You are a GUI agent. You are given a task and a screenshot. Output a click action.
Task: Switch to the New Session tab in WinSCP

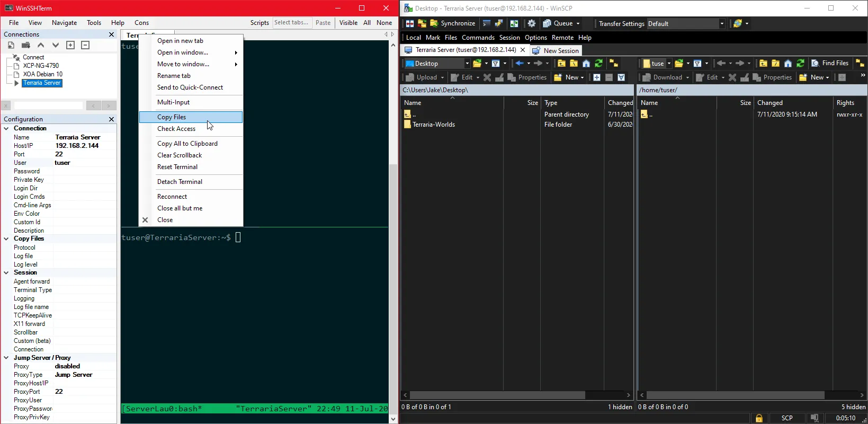click(556, 51)
